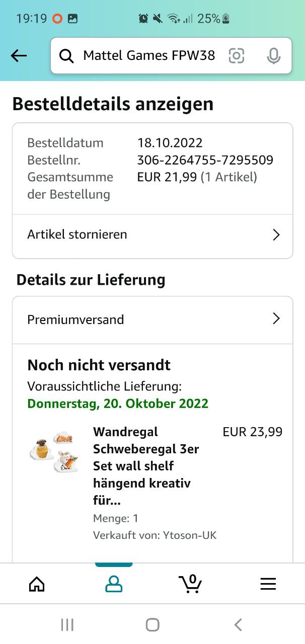Go to the Home tab
Image resolution: width=305 pixels, height=644 pixels.
coord(37,584)
